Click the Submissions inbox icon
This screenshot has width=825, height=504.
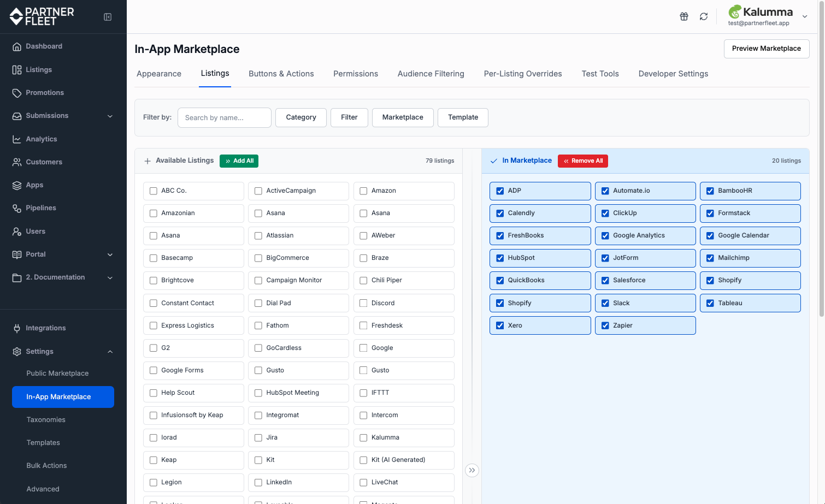click(17, 116)
